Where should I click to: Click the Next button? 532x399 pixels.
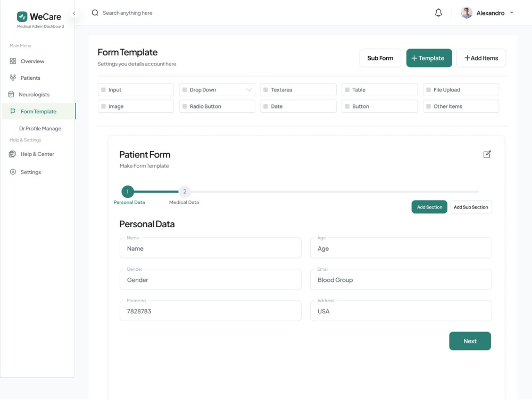tap(470, 341)
